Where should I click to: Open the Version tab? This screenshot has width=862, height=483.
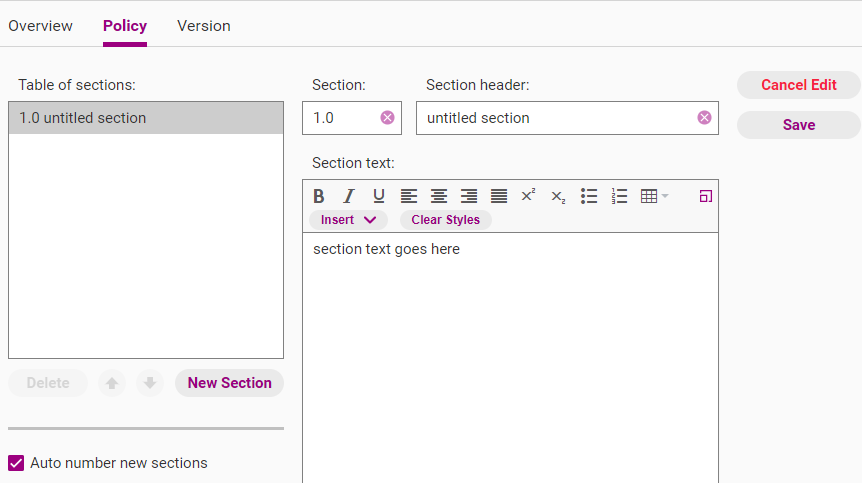pyautogui.click(x=204, y=26)
